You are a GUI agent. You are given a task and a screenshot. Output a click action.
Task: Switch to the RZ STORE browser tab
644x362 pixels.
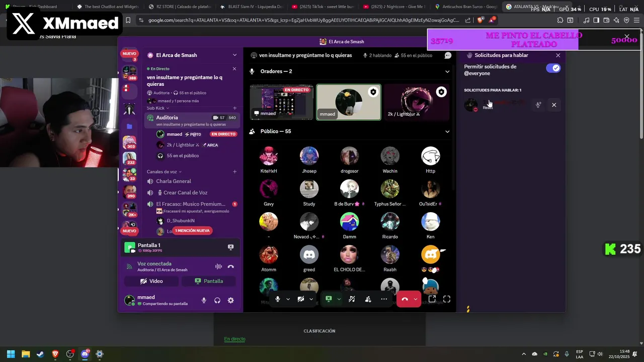click(181, 7)
